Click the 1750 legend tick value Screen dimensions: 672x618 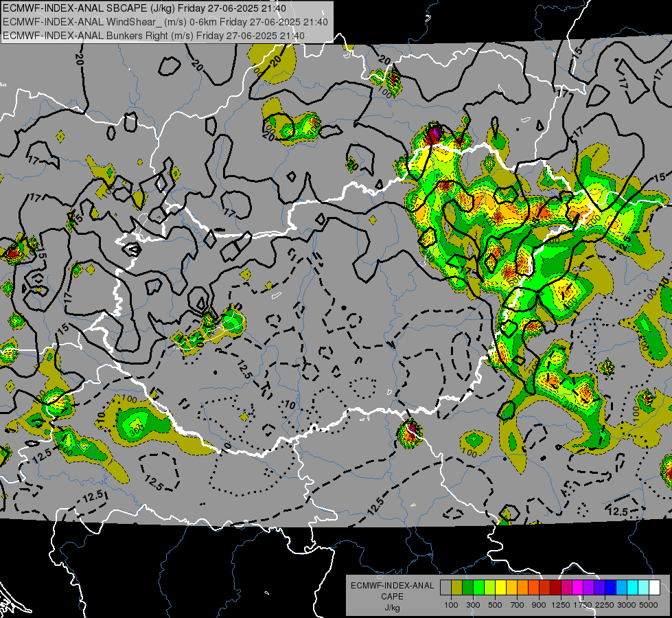click(583, 605)
